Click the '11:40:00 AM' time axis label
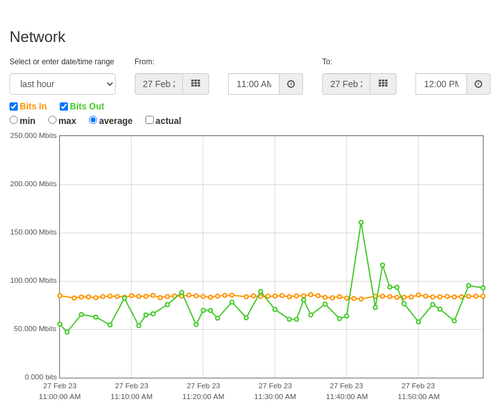Image resolution: width=500 pixels, height=403 pixels. coord(347,397)
